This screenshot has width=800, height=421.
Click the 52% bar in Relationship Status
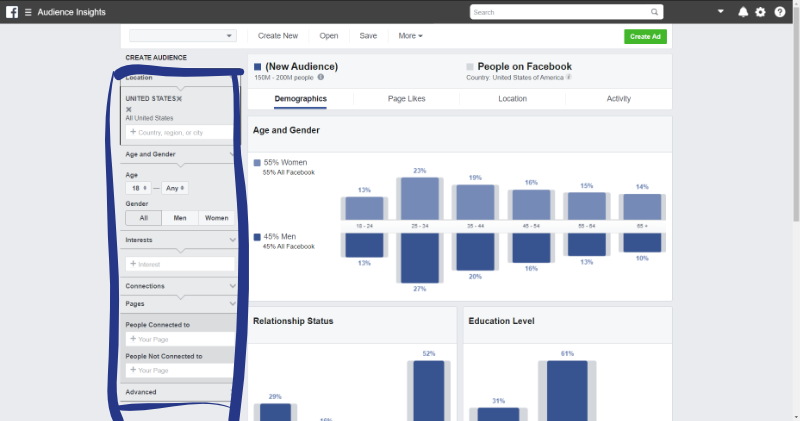pos(429,391)
